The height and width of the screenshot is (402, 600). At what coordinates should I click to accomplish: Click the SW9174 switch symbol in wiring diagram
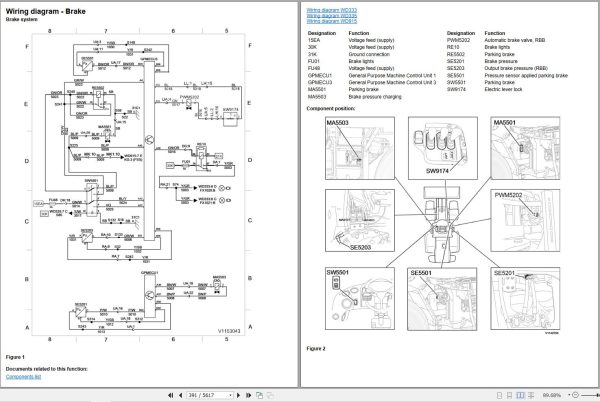coord(231,119)
